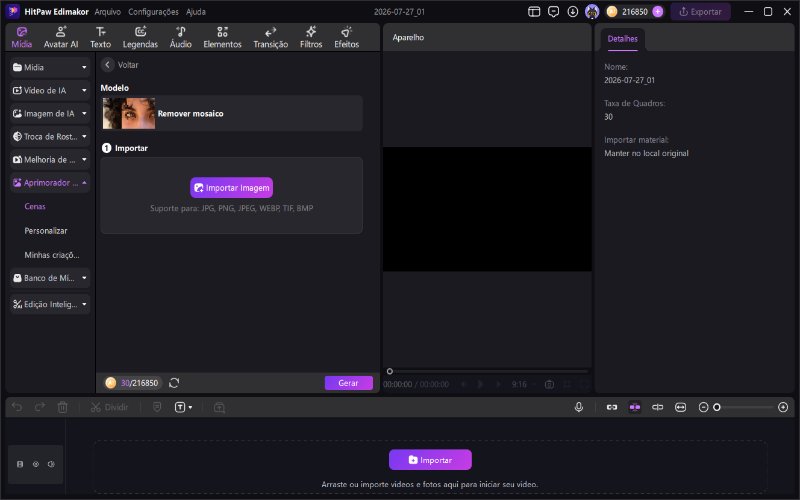
Task: Toggle track visibility eye icon
Action: click(36, 464)
